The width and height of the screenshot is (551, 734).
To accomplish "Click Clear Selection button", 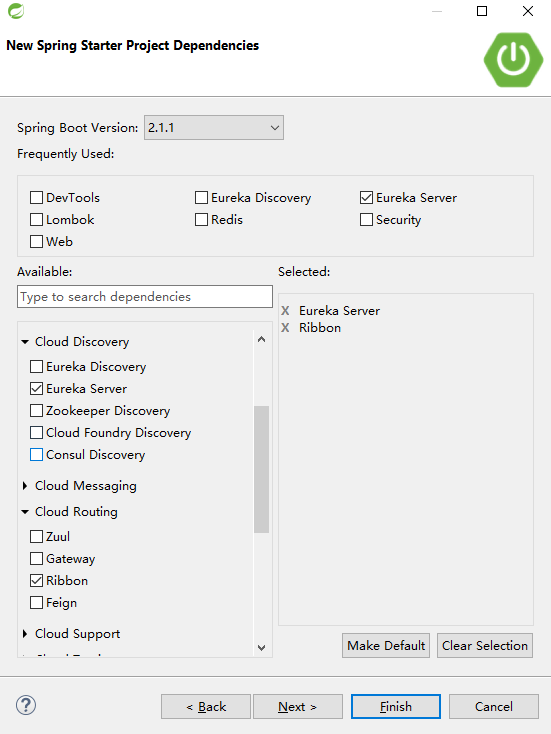I will (x=485, y=646).
